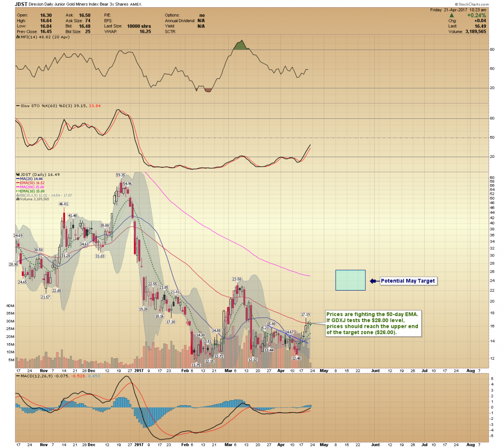504x448 pixels.
Task: Click the Slow STO line legend marker
Action: [18, 106]
